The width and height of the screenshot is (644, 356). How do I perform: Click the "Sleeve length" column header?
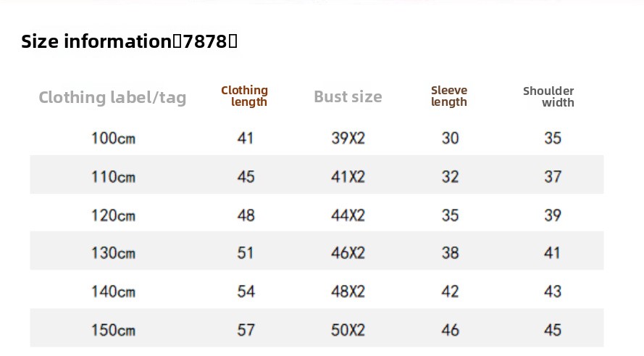pos(449,96)
